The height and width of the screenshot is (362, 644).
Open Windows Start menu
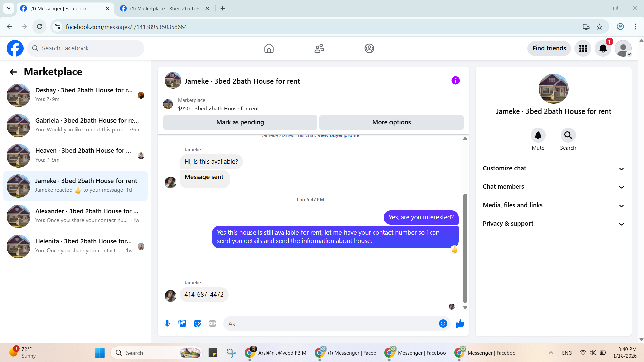(100, 353)
